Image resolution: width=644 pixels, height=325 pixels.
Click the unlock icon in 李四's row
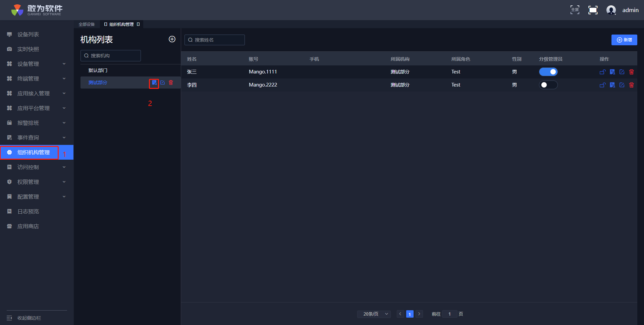pyautogui.click(x=603, y=85)
